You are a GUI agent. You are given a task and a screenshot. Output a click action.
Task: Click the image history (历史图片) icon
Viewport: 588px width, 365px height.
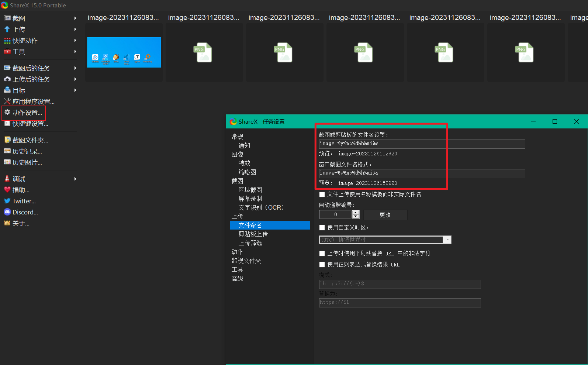coord(7,162)
